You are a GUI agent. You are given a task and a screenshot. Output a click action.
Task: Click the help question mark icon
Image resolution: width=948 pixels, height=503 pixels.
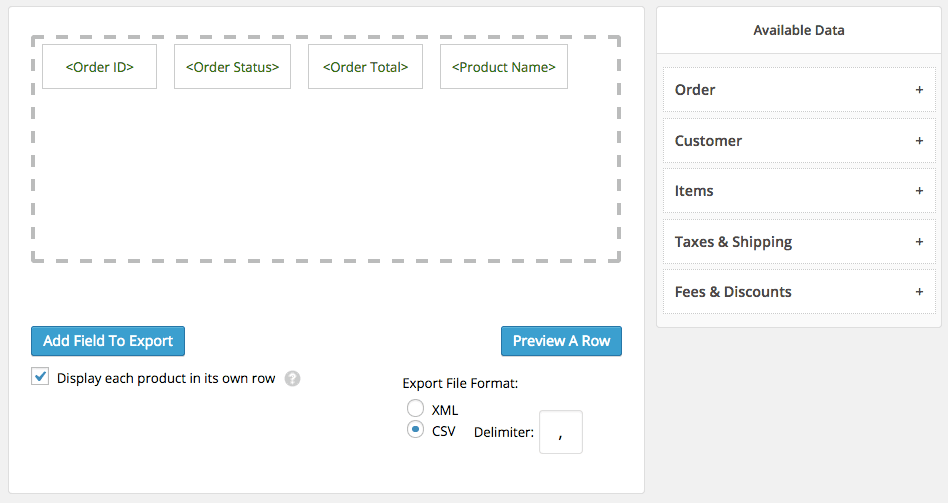(x=292, y=379)
